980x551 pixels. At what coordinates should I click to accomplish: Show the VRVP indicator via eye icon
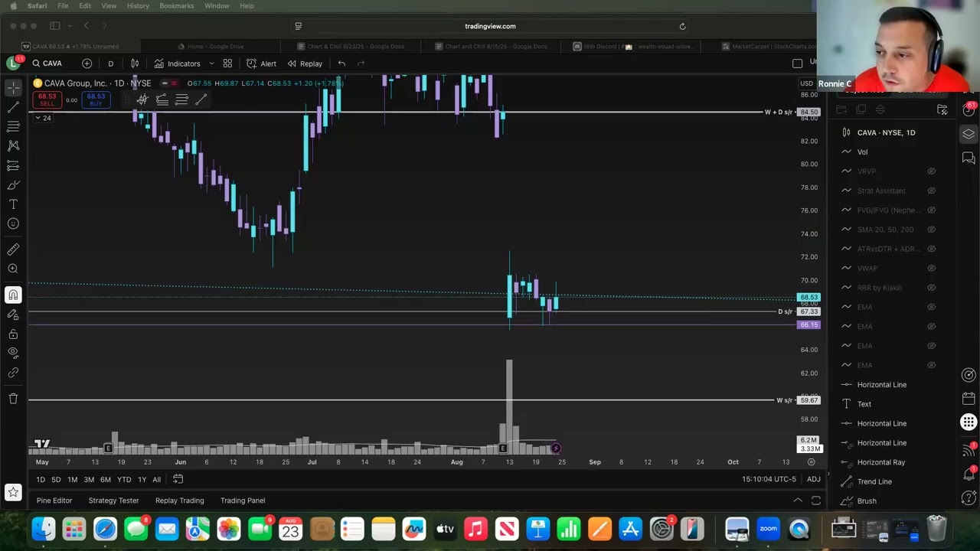(932, 171)
